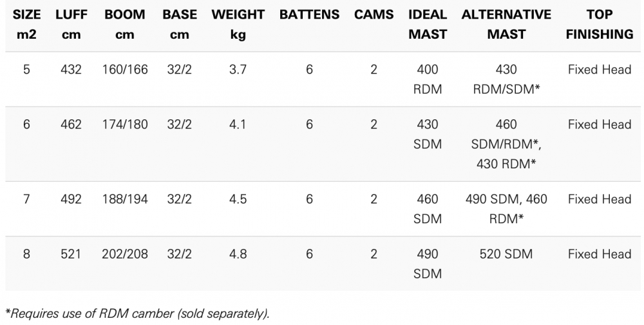Click the TOP FINISHING column header
The height and width of the screenshot is (325, 644).
tap(600, 25)
